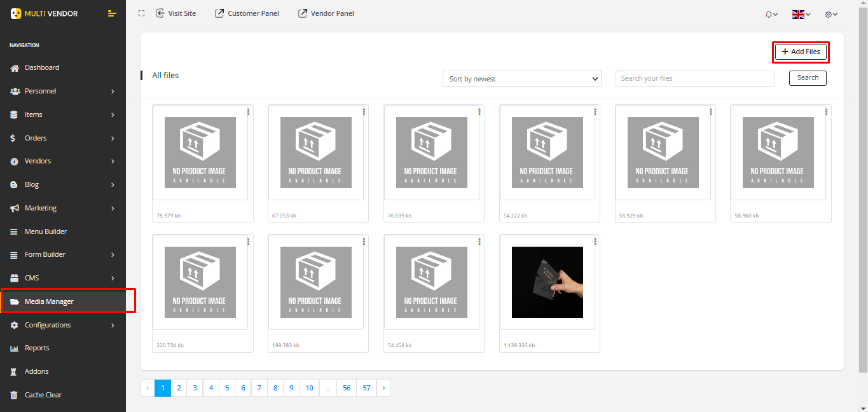868x412 pixels.
Task: Open the Sort by newest dropdown
Action: click(521, 79)
